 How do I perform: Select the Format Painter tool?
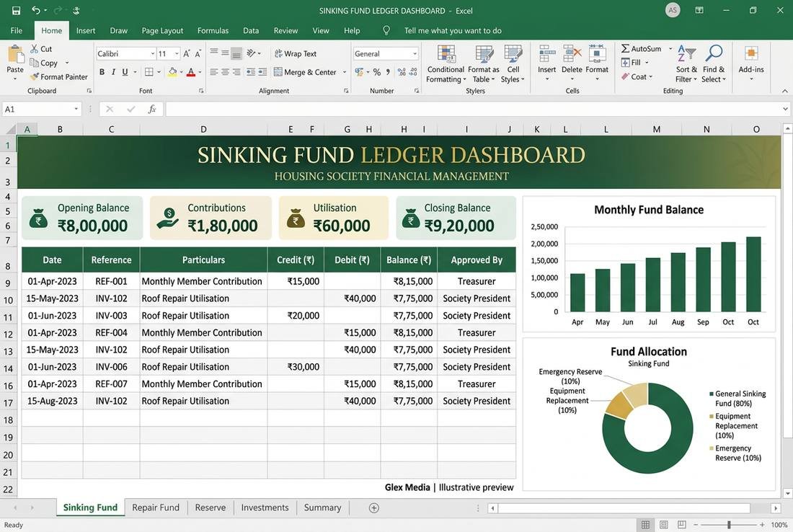point(58,77)
